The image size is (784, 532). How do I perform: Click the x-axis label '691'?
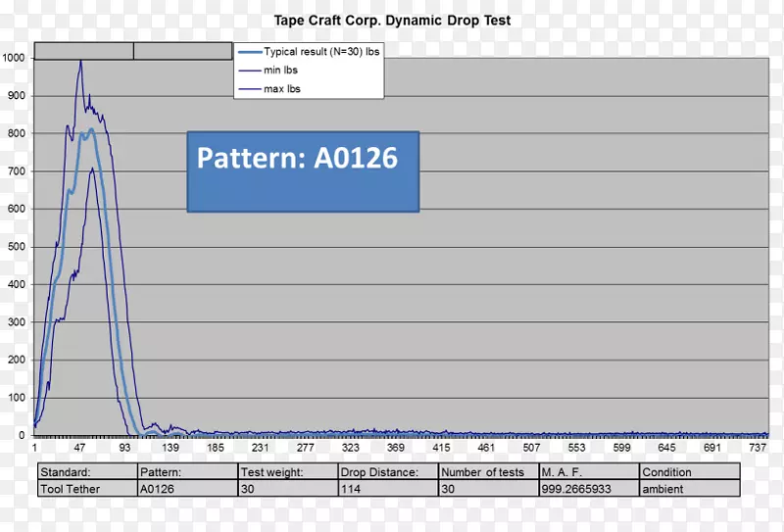point(712,448)
